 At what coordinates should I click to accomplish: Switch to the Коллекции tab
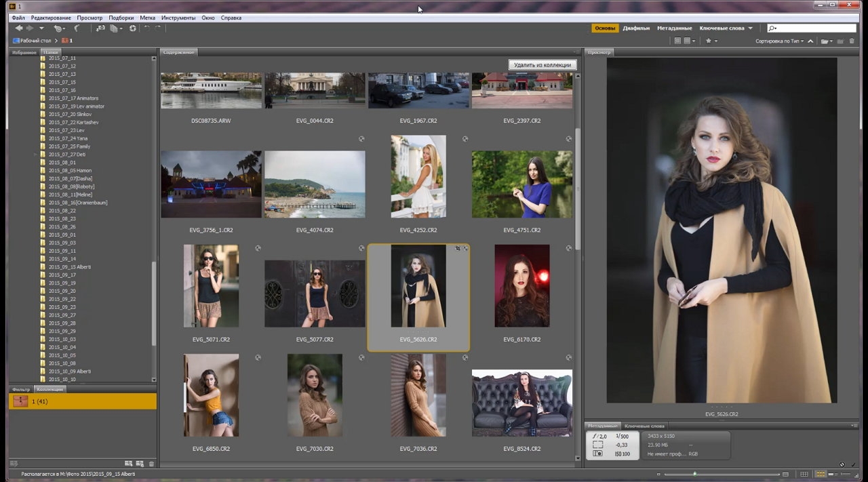coord(50,389)
